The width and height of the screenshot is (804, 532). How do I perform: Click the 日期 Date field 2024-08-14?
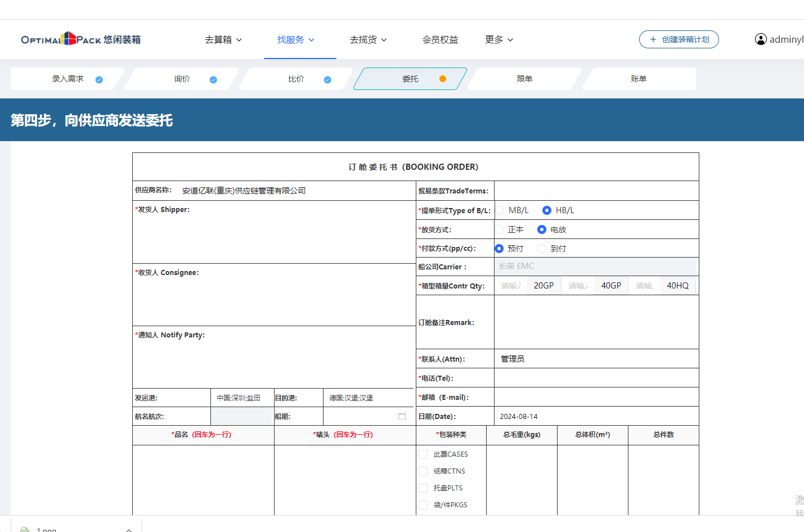tap(596, 416)
